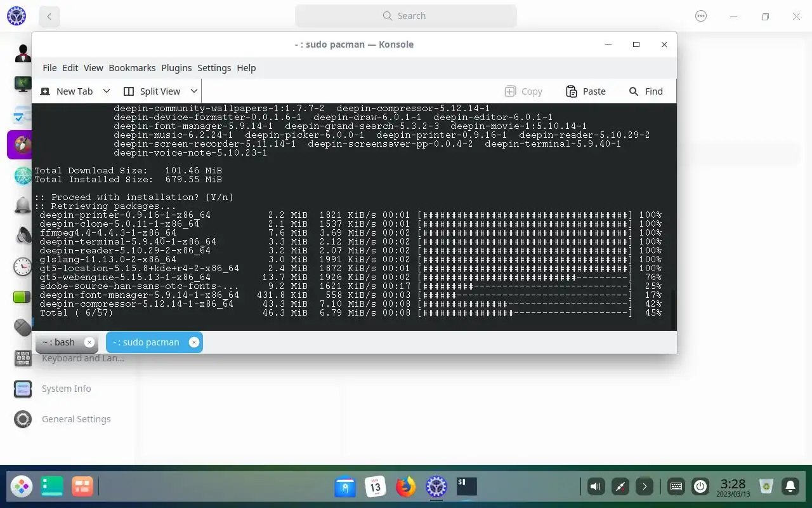Screen dimensions: 812x508
Task: Open the Date and Time clock icon
Action: coord(23,266)
